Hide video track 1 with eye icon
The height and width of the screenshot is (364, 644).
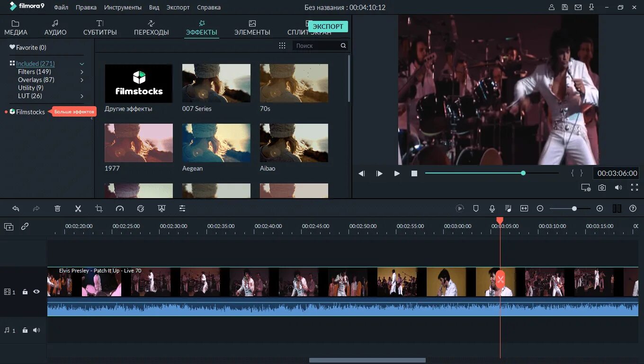(36, 292)
